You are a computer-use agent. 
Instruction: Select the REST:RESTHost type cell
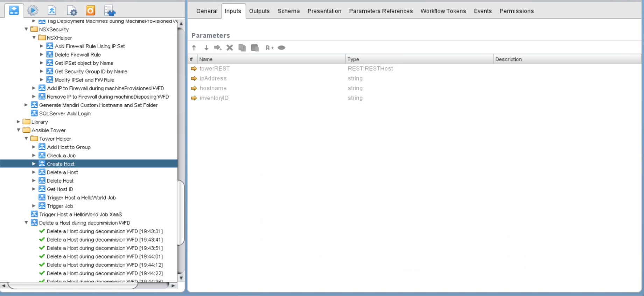pos(370,69)
